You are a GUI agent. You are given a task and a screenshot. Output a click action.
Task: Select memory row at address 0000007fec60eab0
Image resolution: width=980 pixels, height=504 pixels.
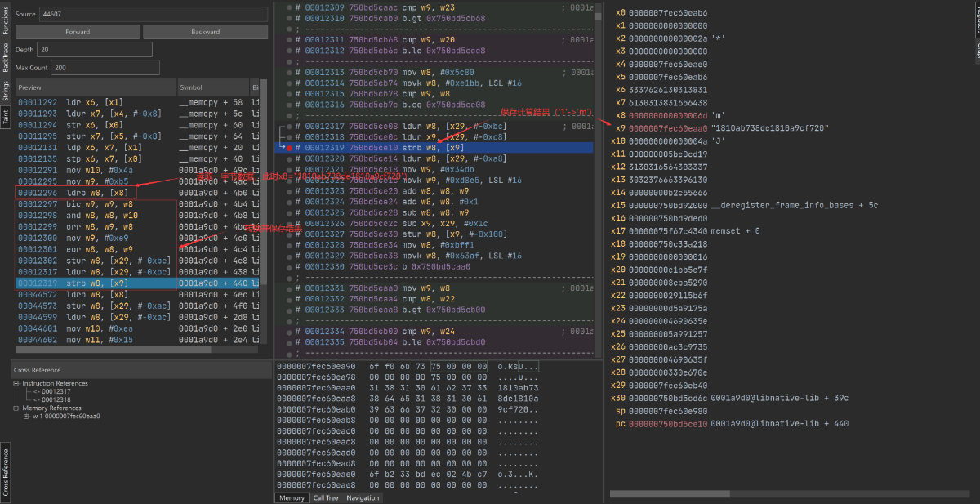point(408,409)
